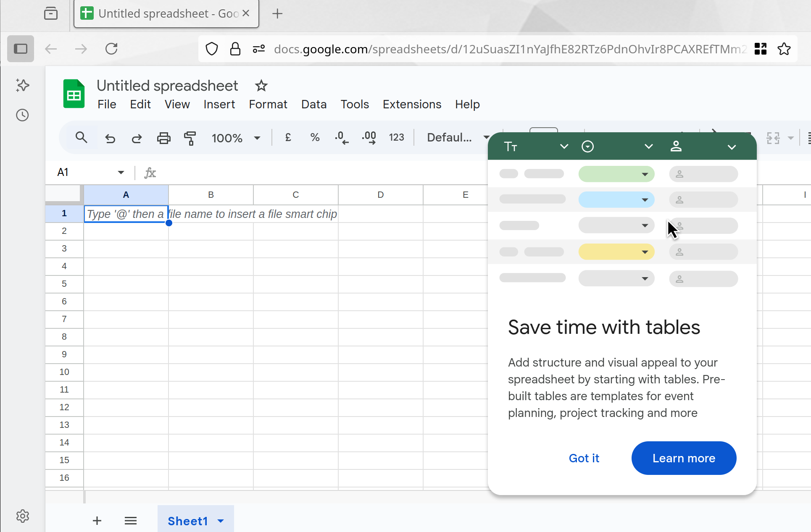The width and height of the screenshot is (811, 532).
Task: Open history clock sidebar icon
Action: (x=22, y=115)
